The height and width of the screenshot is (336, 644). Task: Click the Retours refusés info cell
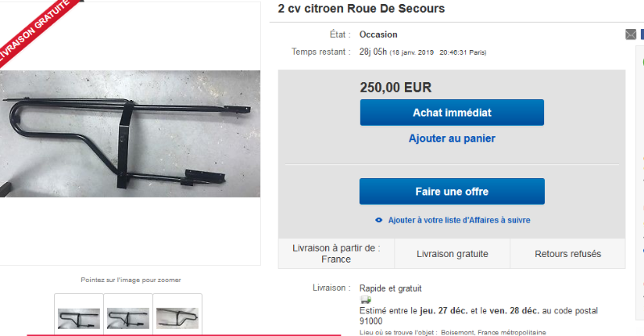(568, 254)
